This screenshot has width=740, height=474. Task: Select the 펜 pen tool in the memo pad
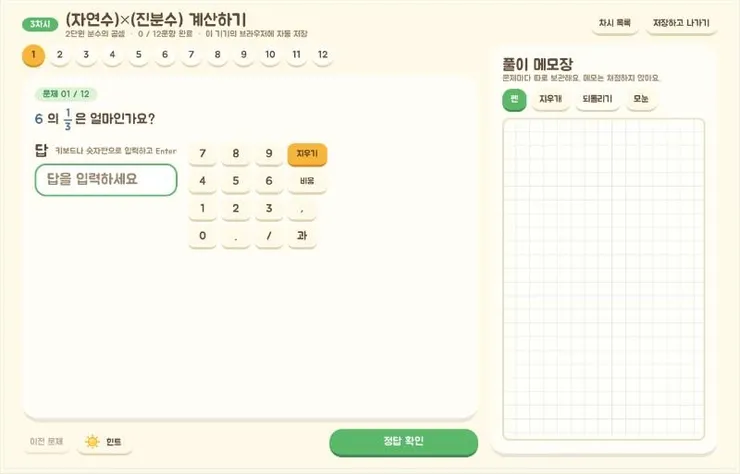click(514, 99)
